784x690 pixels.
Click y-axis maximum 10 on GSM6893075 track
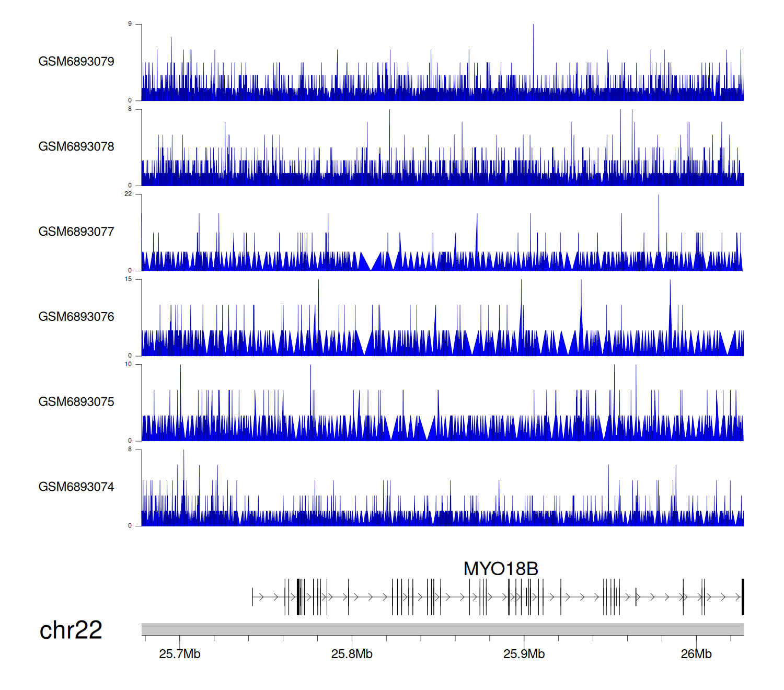click(x=128, y=364)
